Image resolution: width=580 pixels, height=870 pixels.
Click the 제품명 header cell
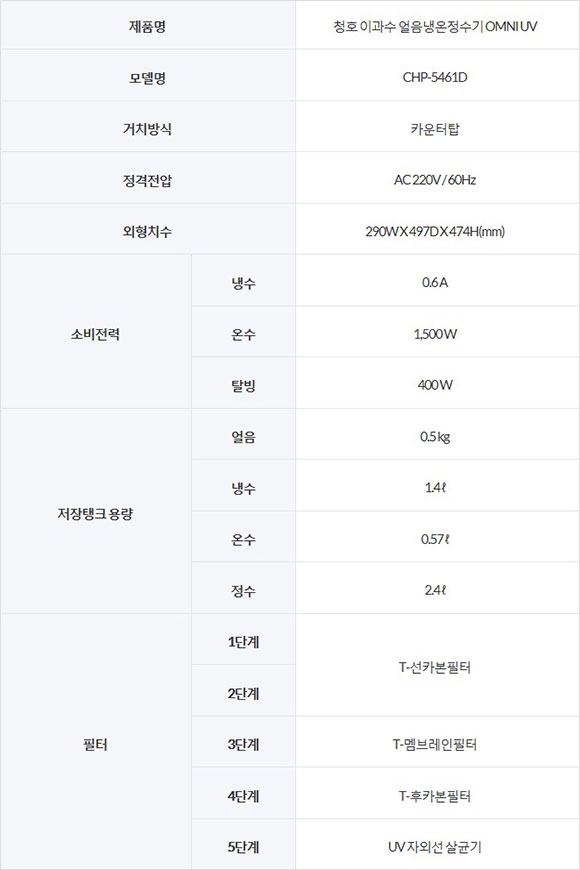tap(148, 26)
